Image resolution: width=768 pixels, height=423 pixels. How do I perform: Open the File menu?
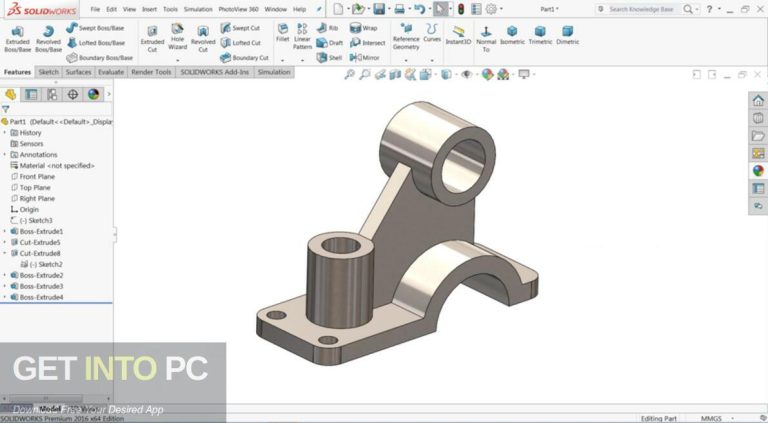pyautogui.click(x=95, y=9)
